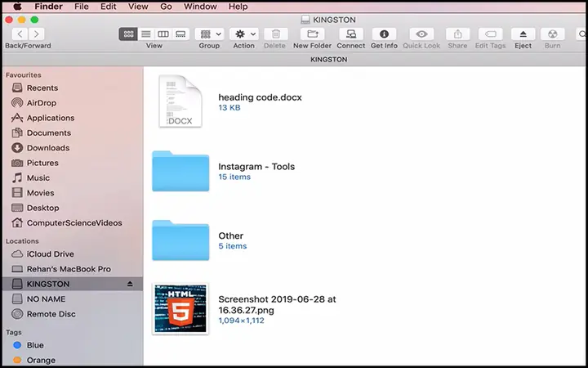Switch to column view

point(163,34)
